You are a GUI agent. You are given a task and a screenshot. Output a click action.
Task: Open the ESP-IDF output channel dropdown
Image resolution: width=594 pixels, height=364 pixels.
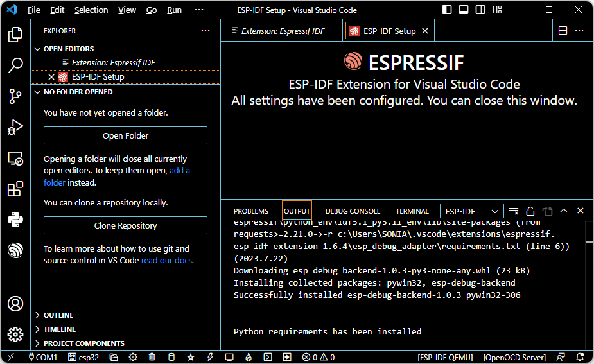(x=471, y=211)
